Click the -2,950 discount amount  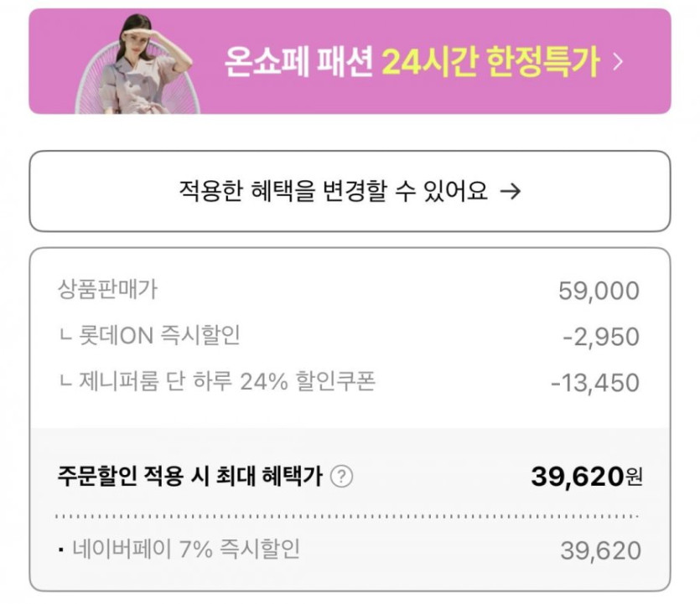[601, 338]
